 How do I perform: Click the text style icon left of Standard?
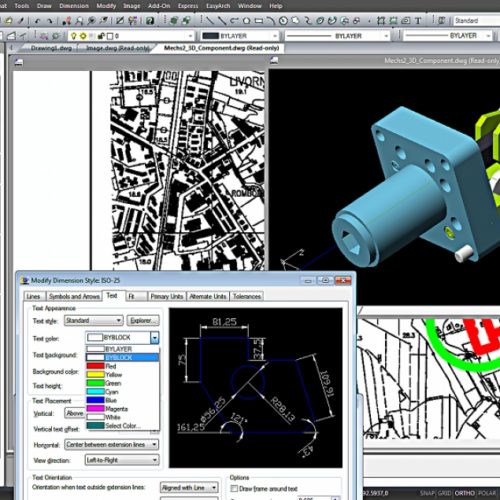click(442, 21)
